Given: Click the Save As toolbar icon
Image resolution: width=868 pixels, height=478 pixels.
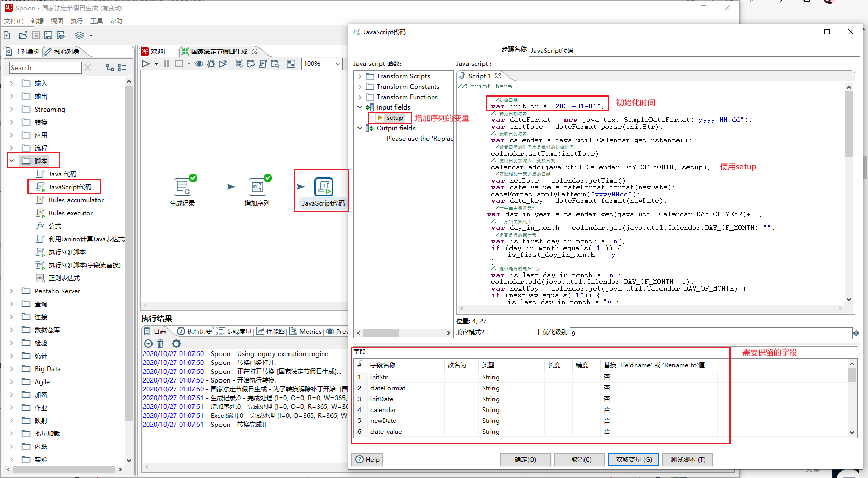Looking at the screenshot, I should click(x=61, y=35).
